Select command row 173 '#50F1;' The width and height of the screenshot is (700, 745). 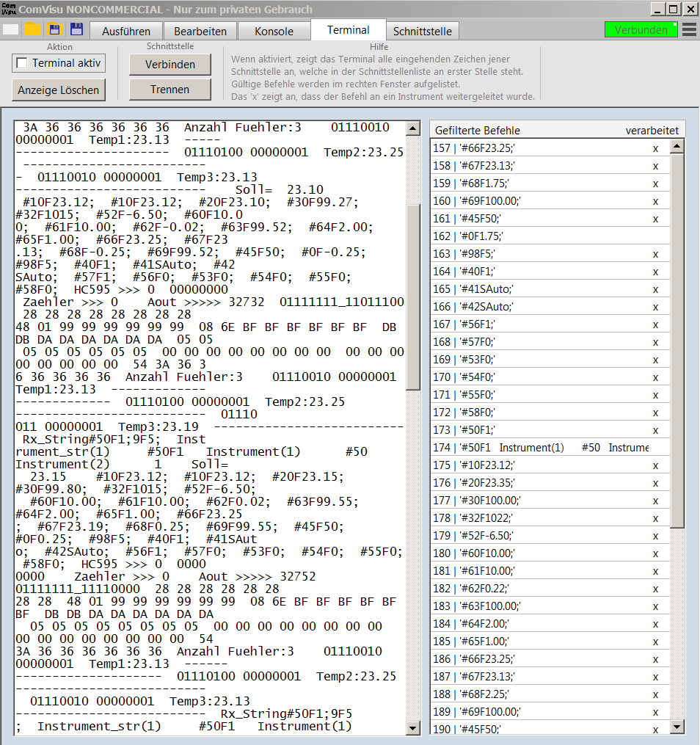click(550, 430)
